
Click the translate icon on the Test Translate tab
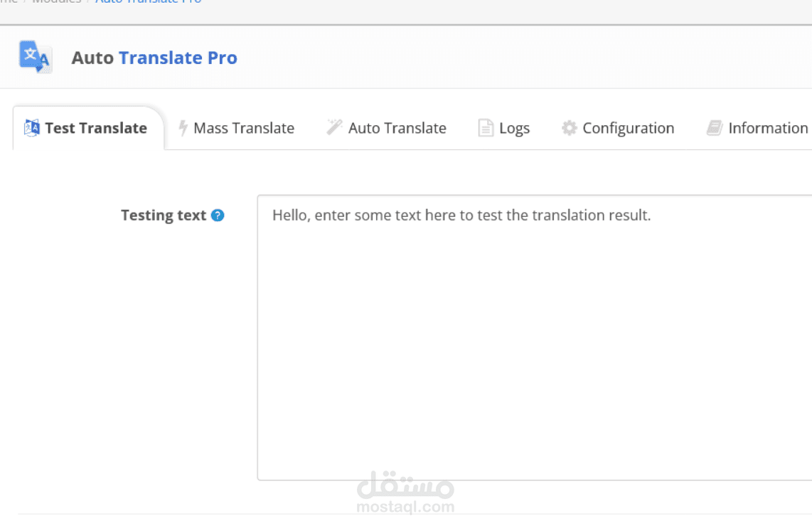(x=31, y=127)
